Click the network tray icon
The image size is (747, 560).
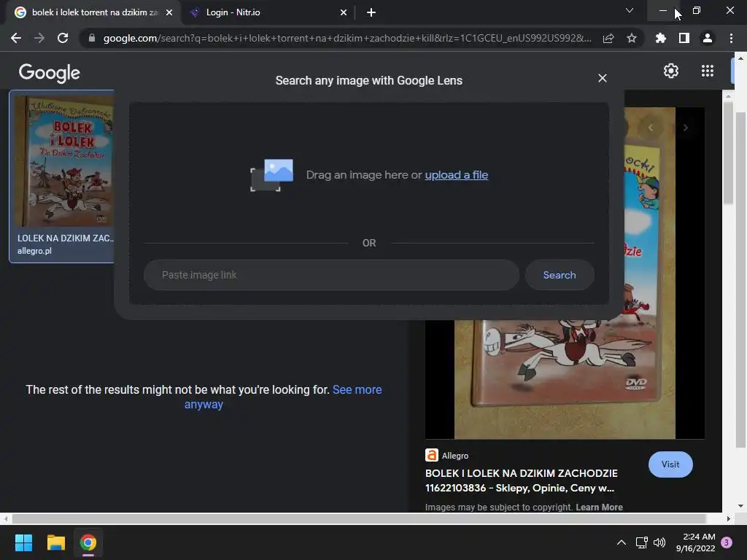pyautogui.click(x=642, y=542)
